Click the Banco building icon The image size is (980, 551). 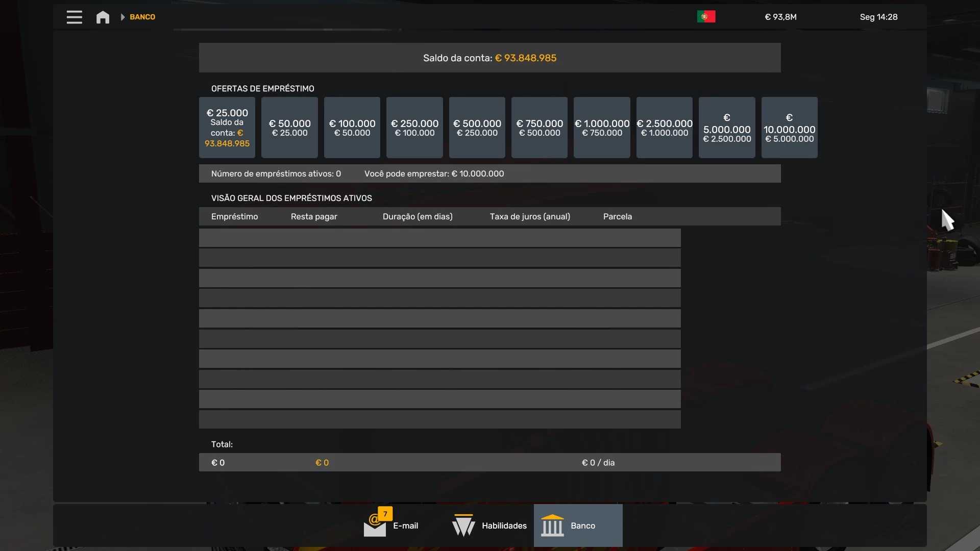[552, 525]
